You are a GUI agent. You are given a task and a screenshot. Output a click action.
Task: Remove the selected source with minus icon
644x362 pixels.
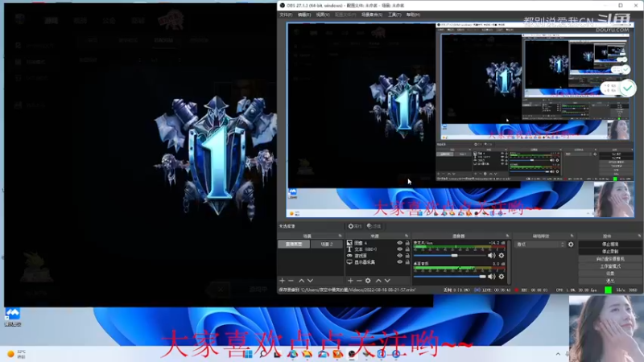coord(359,281)
